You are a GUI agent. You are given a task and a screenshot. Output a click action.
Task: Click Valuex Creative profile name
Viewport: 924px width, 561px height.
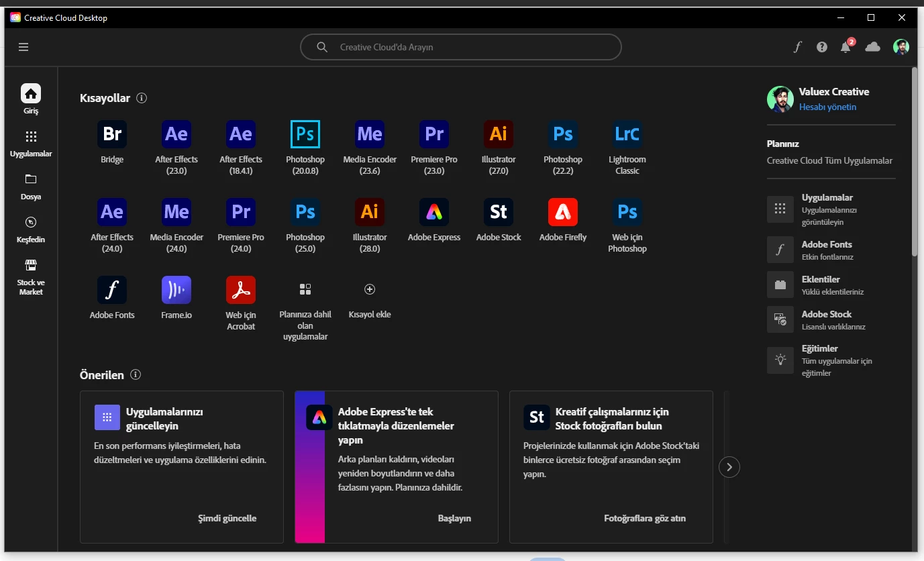(834, 92)
